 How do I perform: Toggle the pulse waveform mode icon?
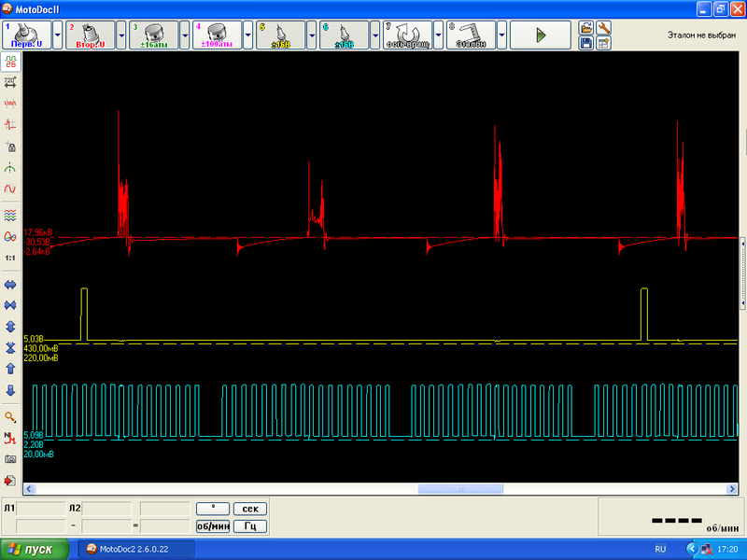pyautogui.click(x=10, y=62)
